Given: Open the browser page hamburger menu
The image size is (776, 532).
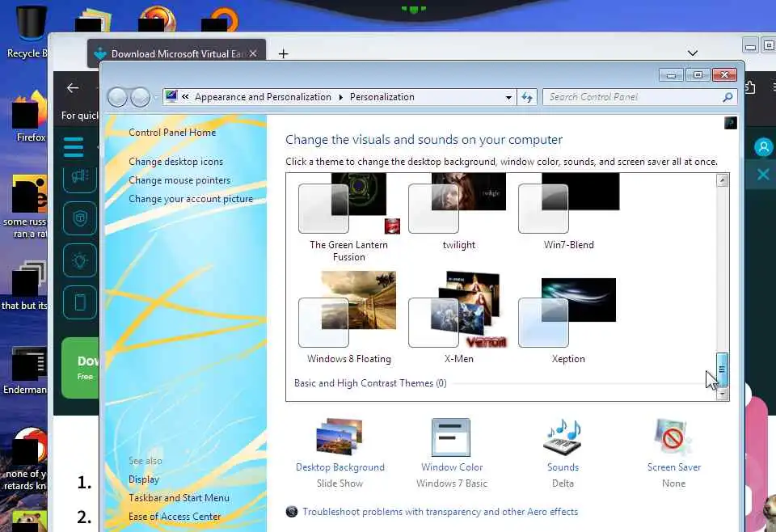Looking at the screenshot, I should [x=74, y=147].
